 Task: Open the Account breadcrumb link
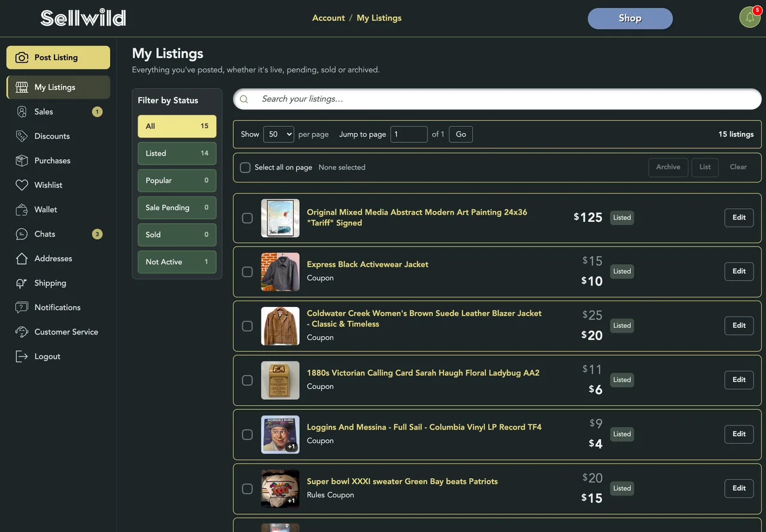pos(329,18)
